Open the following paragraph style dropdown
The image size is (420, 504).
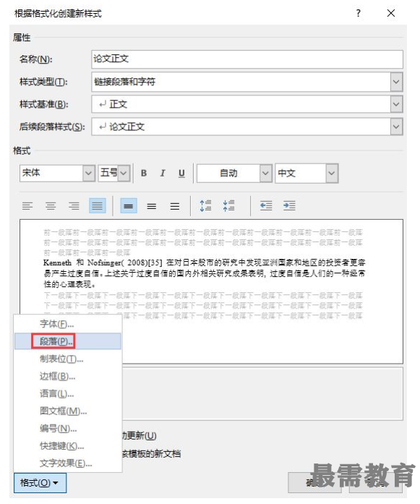[x=396, y=127]
